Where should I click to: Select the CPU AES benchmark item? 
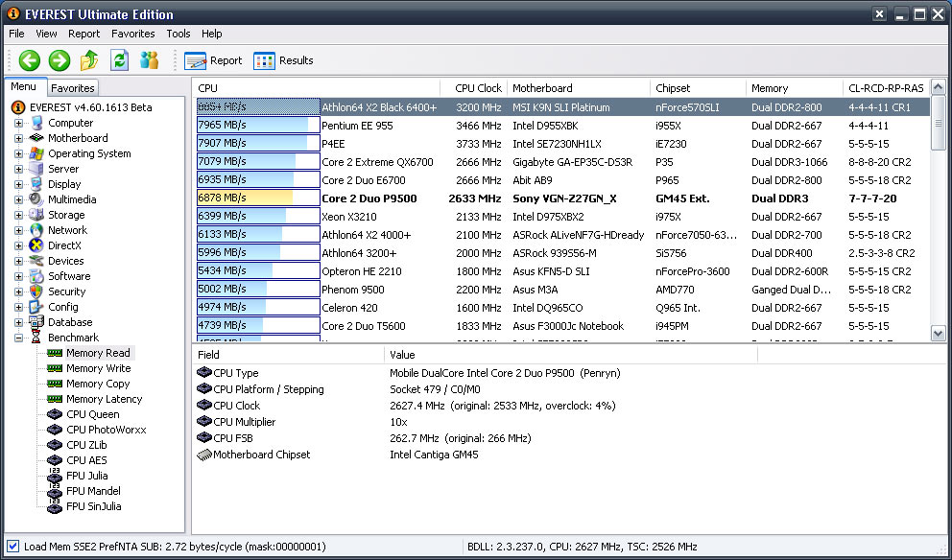coord(86,460)
